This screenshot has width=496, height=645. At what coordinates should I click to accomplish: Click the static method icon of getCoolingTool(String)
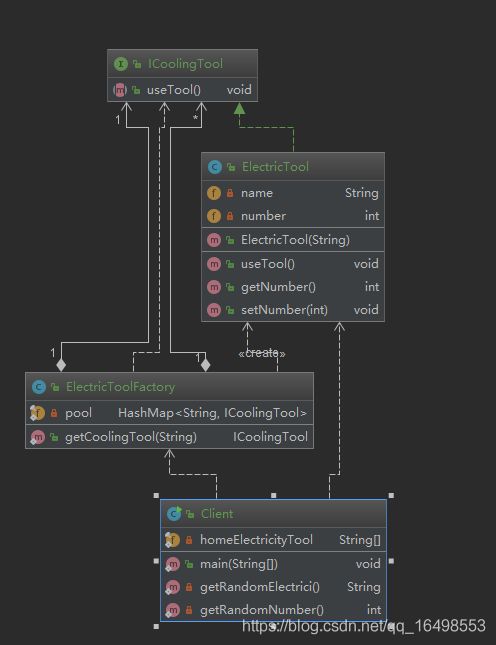37,437
